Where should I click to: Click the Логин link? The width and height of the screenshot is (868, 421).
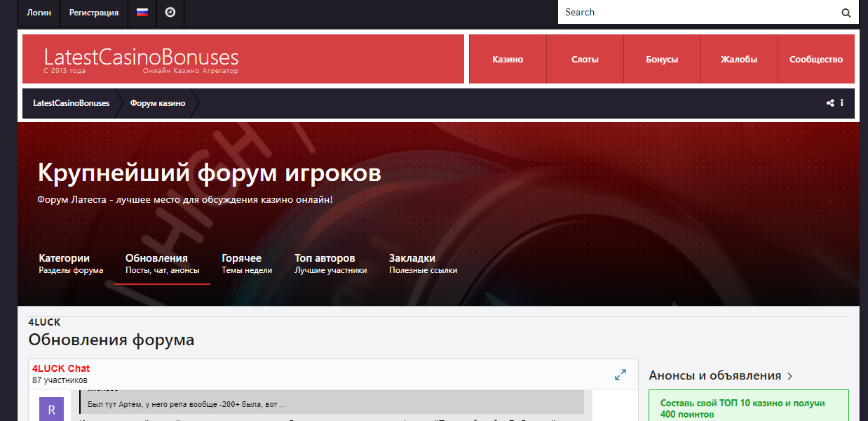pyautogui.click(x=39, y=13)
